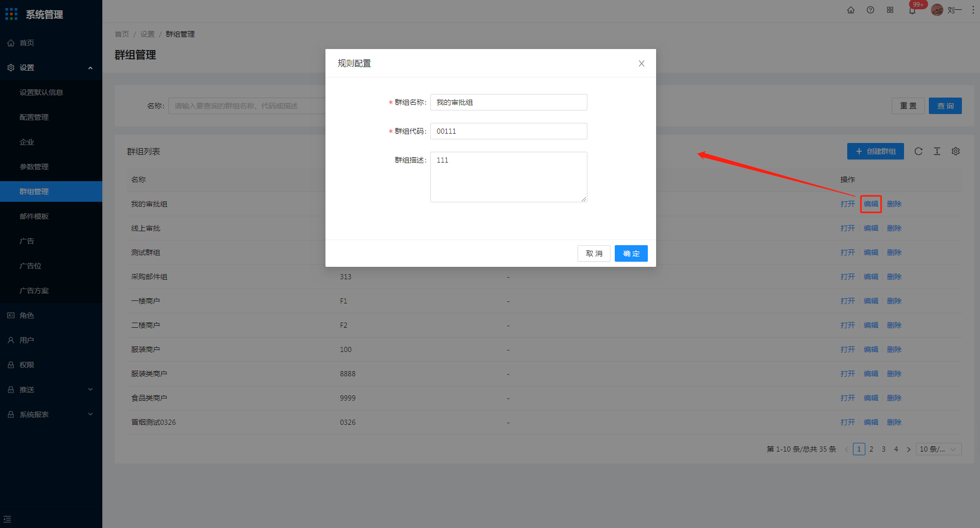Click the 群组描述 textarea
The image size is (980, 528).
point(509,177)
